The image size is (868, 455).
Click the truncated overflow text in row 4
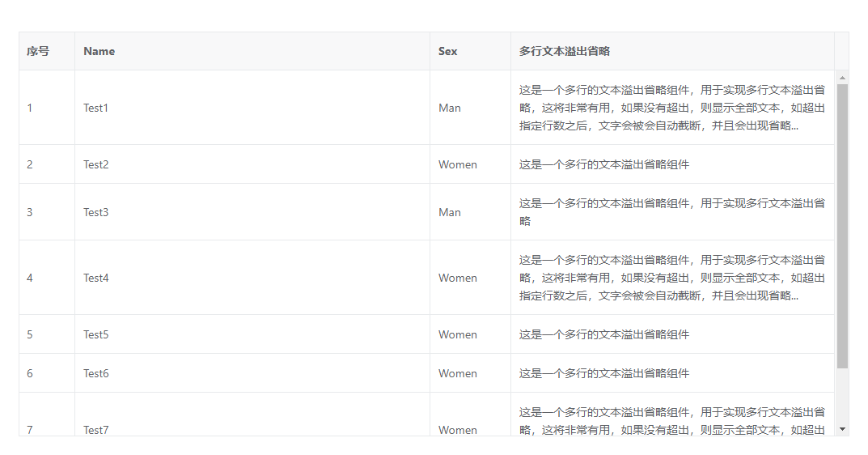(672, 278)
